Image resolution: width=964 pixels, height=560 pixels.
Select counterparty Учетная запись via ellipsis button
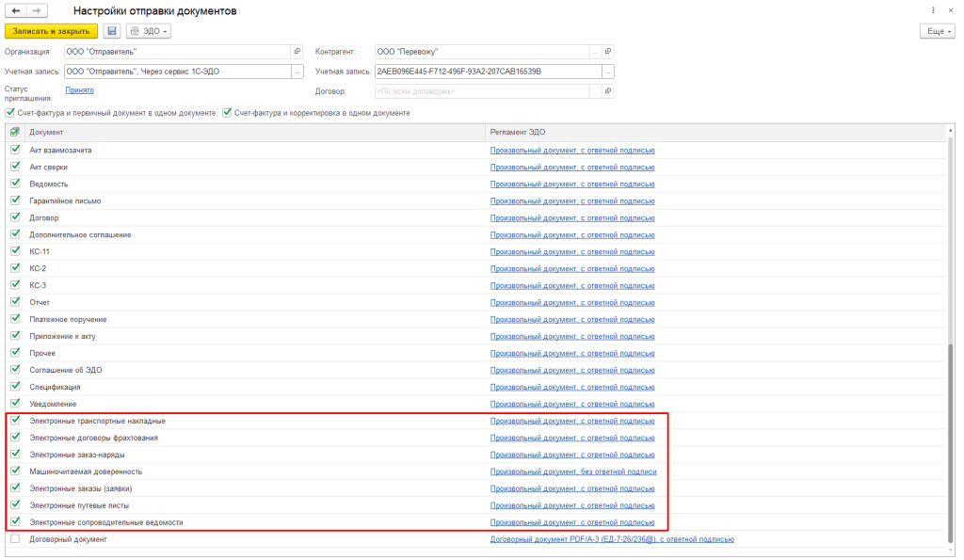point(608,72)
